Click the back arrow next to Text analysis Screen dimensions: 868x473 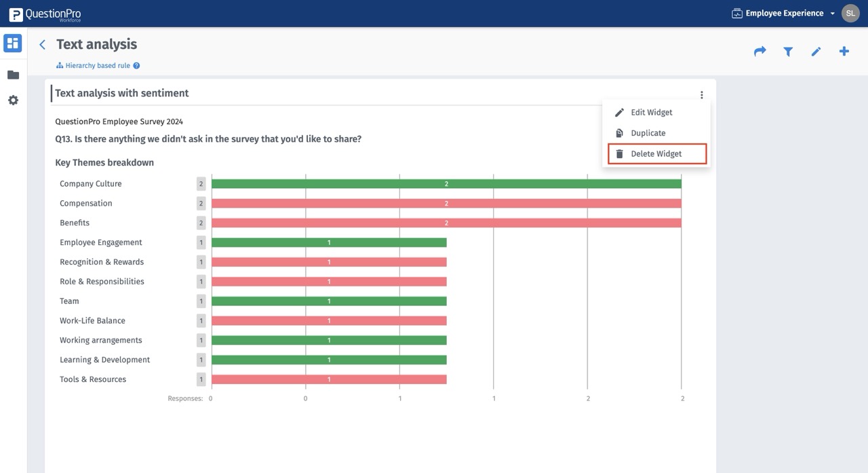[x=42, y=43]
